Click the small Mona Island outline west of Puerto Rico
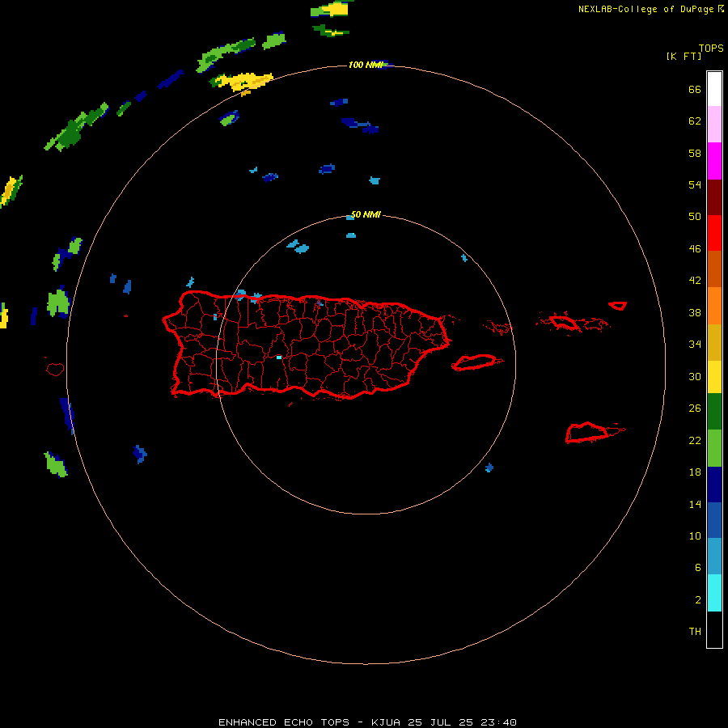This screenshot has height=728, width=728. click(55, 369)
